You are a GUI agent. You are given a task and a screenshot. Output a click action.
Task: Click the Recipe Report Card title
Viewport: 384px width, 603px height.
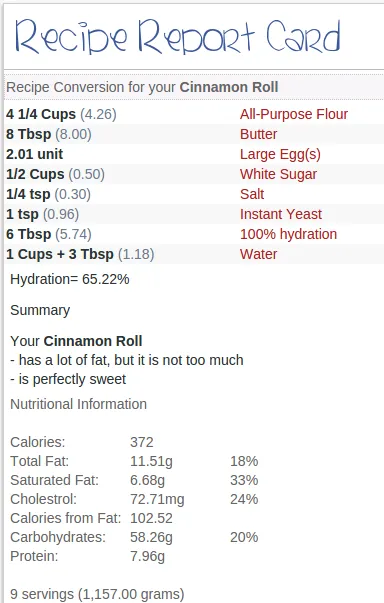[x=178, y=37]
